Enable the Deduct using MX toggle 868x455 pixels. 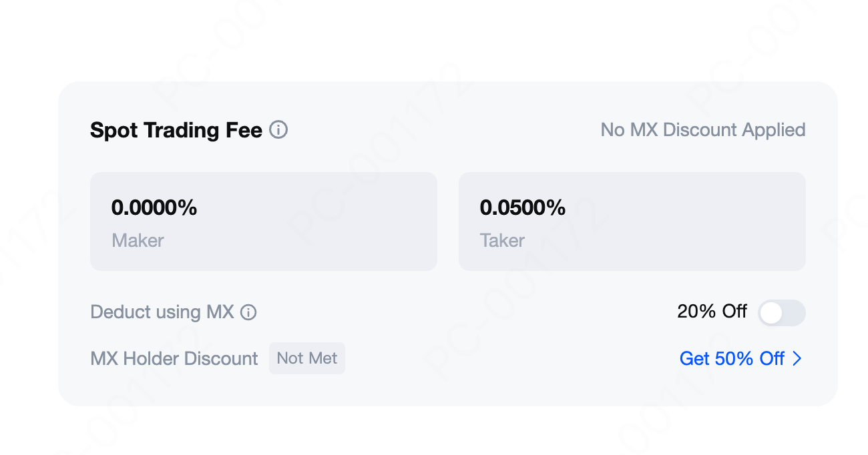781,313
